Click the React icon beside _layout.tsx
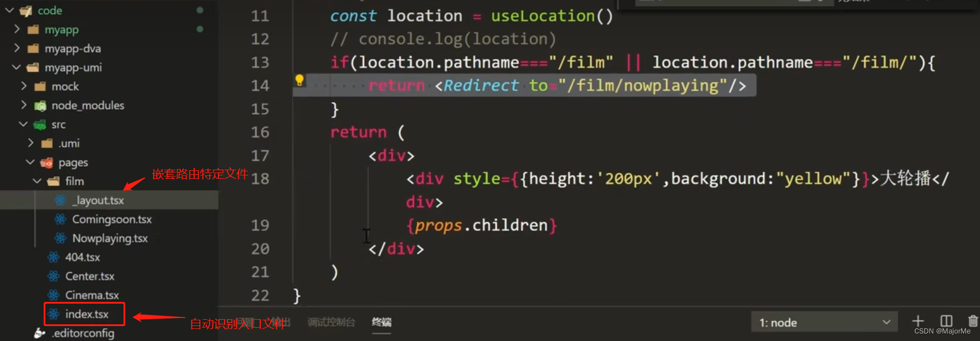980x341 pixels. pos(60,200)
